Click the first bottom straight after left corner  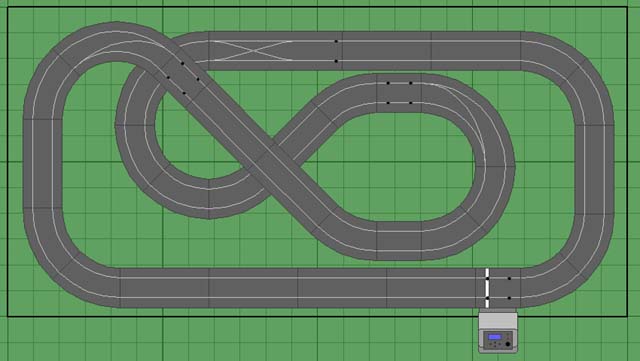[164, 288]
